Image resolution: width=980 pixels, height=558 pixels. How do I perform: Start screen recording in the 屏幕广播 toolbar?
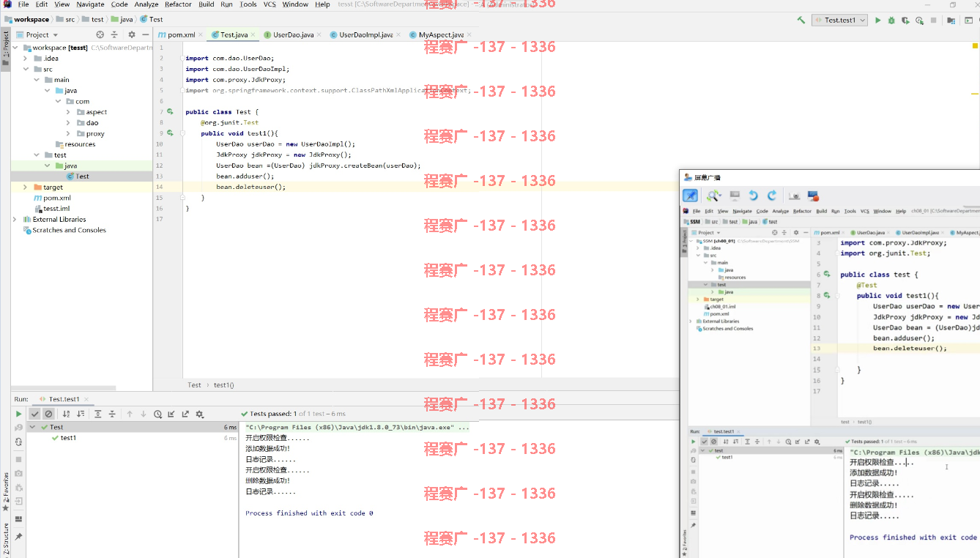point(812,196)
